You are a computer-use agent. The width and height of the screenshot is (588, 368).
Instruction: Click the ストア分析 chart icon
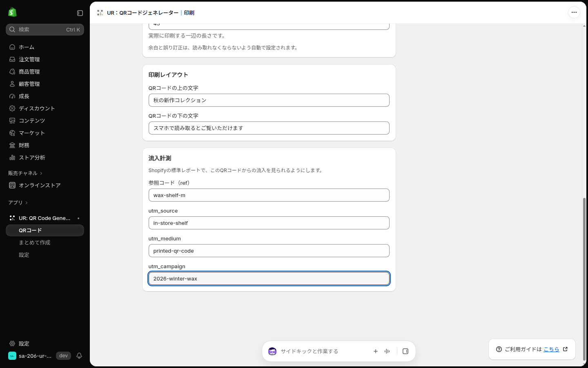(x=12, y=157)
